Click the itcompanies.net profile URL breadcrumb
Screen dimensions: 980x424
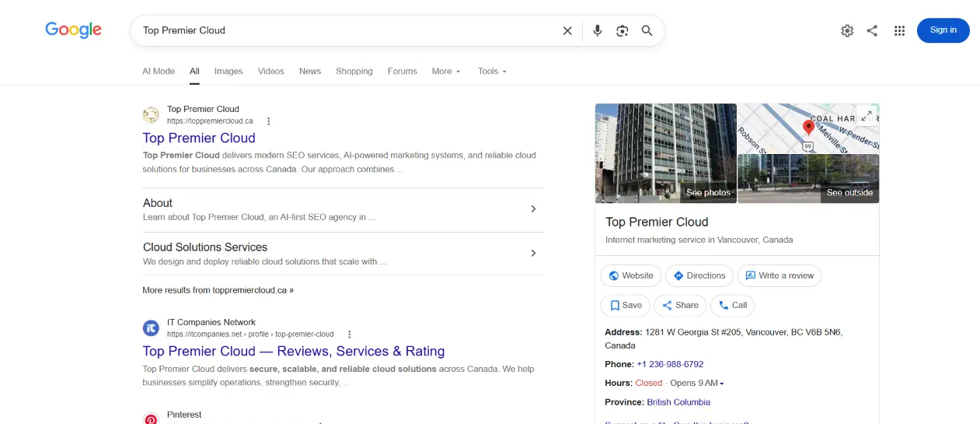pos(250,335)
